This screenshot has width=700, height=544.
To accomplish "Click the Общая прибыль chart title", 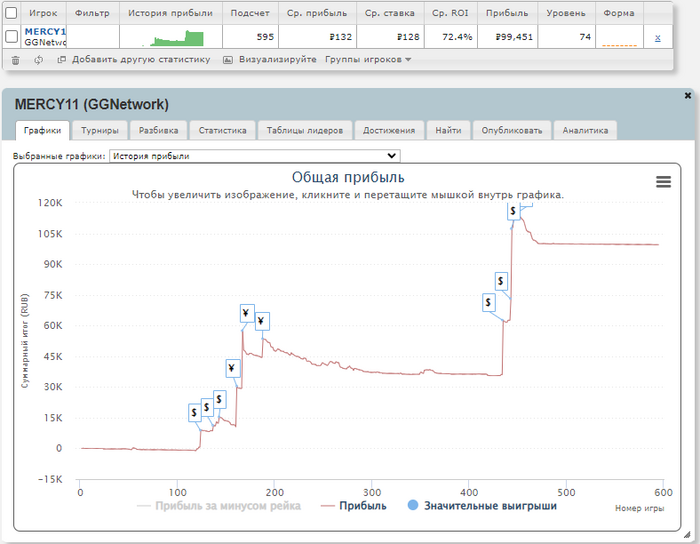I will click(348, 177).
